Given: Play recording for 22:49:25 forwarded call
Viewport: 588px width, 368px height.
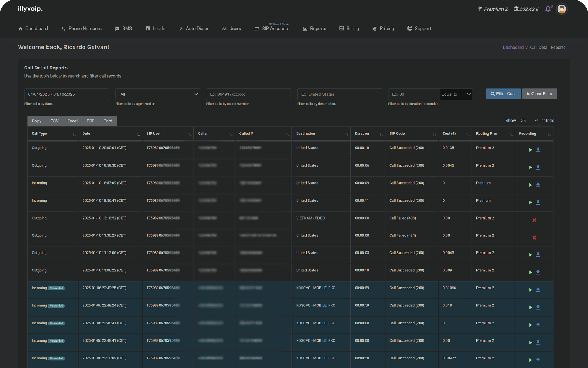Looking at the screenshot, I should point(530,290).
